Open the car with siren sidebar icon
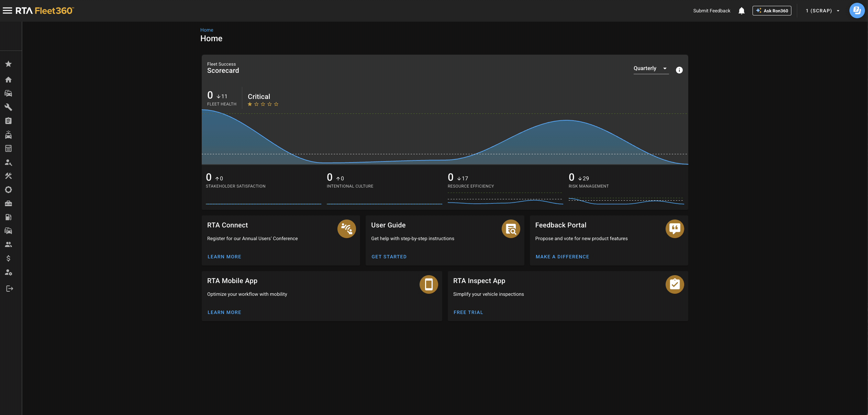 pyautogui.click(x=9, y=135)
